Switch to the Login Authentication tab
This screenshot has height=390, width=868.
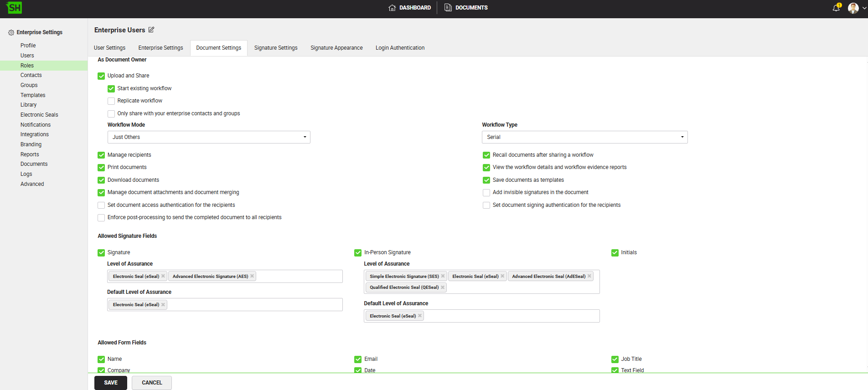[x=400, y=48]
